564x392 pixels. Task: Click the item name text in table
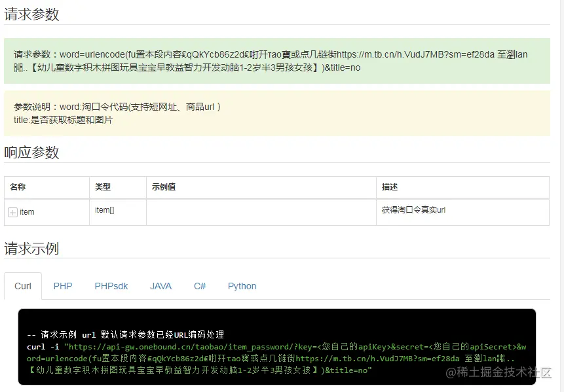coord(27,212)
